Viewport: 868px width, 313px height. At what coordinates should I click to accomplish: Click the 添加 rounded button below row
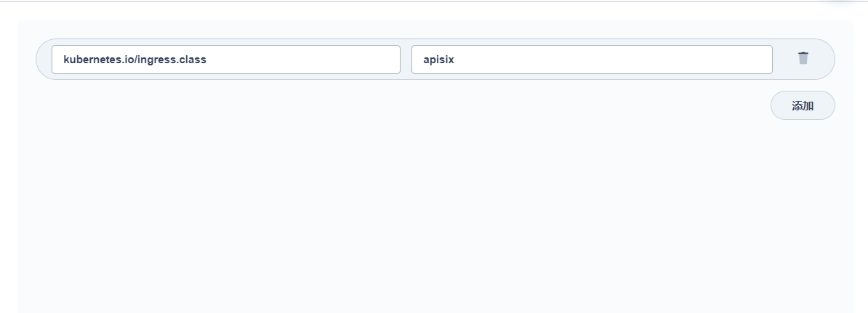803,105
